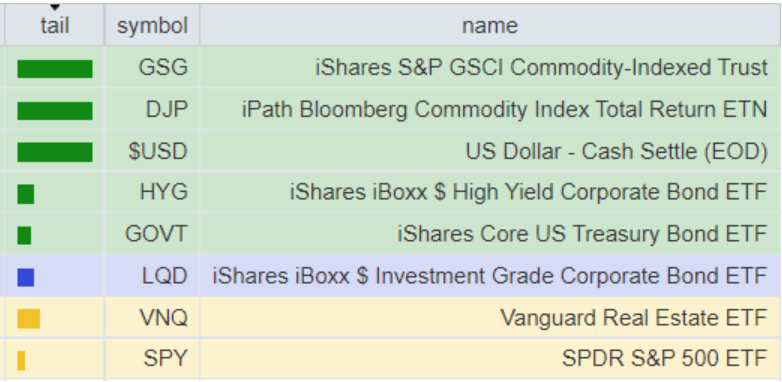The height and width of the screenshot is (382, 782).
Task: Sort by the symbol column header
Action: pos(152,25)
